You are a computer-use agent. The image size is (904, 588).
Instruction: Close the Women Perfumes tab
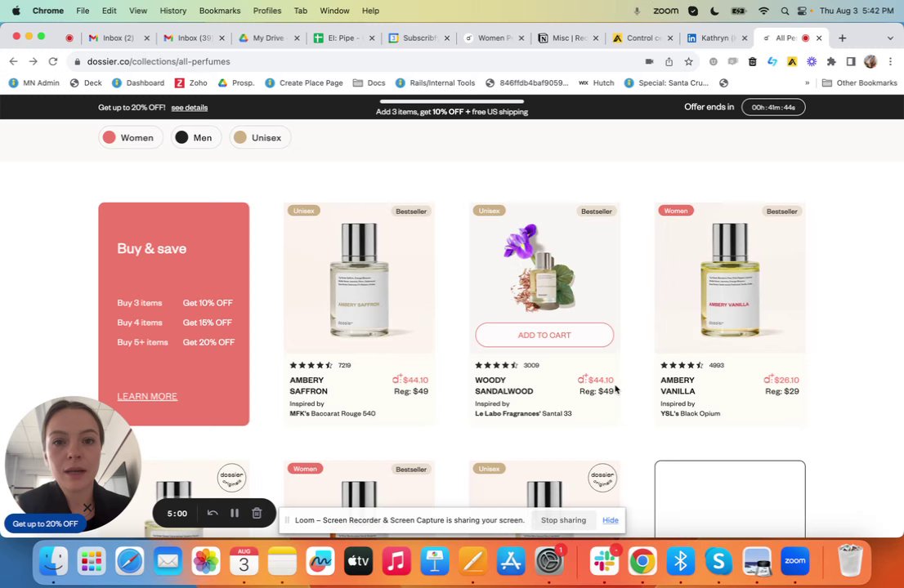(521, 38)
